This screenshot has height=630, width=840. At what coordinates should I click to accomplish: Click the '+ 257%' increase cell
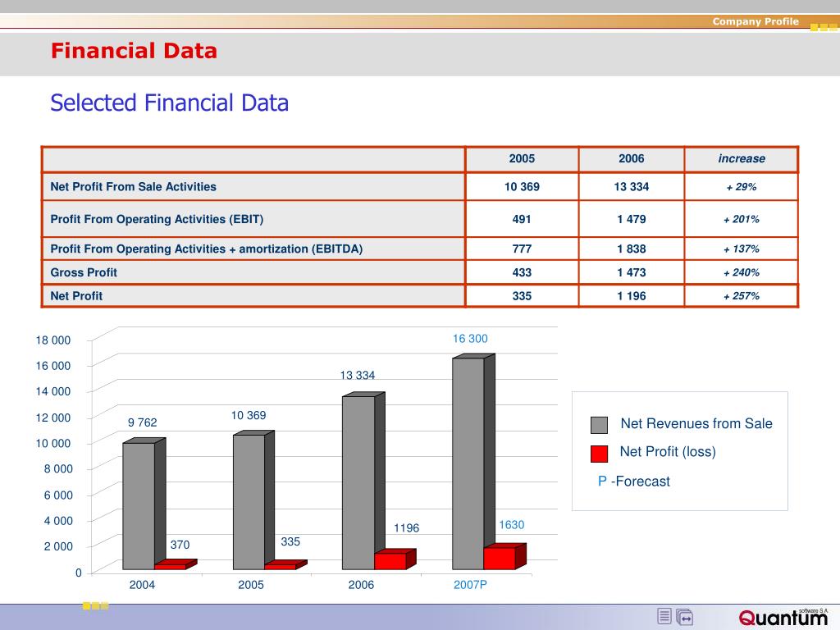pos(742,295)
